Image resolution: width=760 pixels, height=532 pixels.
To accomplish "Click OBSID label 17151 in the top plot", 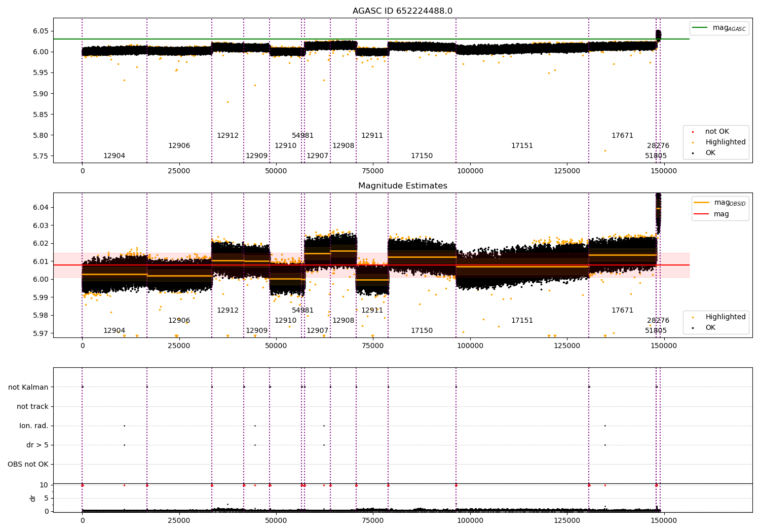I will tap(522, 146).
